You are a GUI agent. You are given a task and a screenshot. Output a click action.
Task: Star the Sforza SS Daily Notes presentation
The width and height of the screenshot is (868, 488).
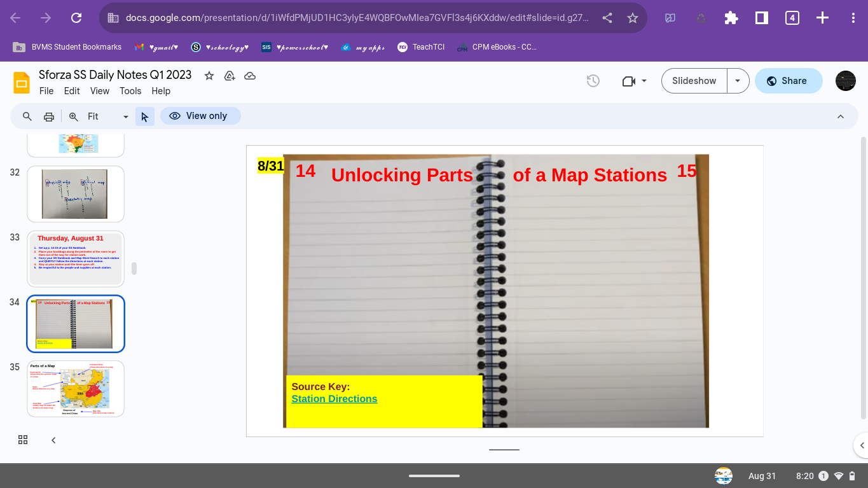click(209, 76)
